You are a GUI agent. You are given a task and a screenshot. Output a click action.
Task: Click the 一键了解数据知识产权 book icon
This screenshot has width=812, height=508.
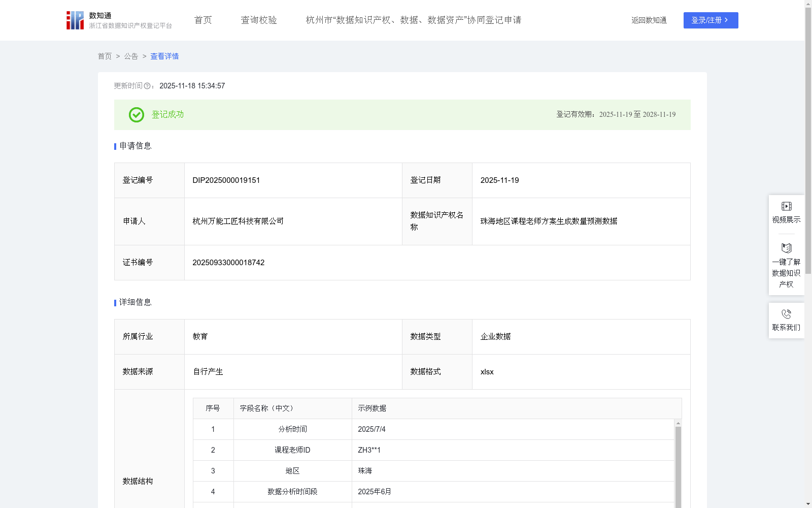786,248
